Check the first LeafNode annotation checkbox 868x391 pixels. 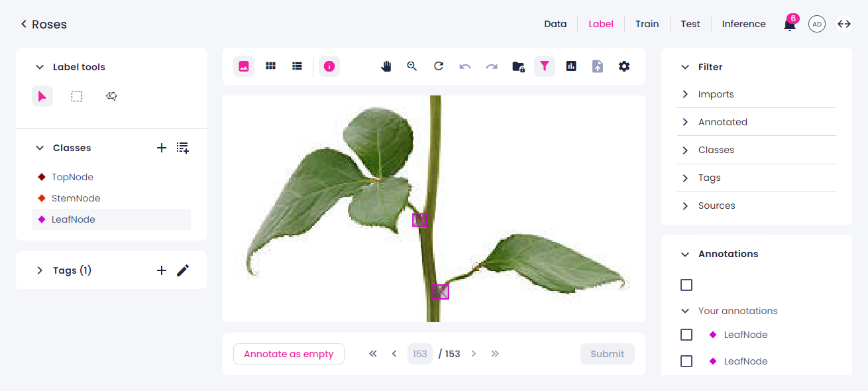(x=686, y=335)
